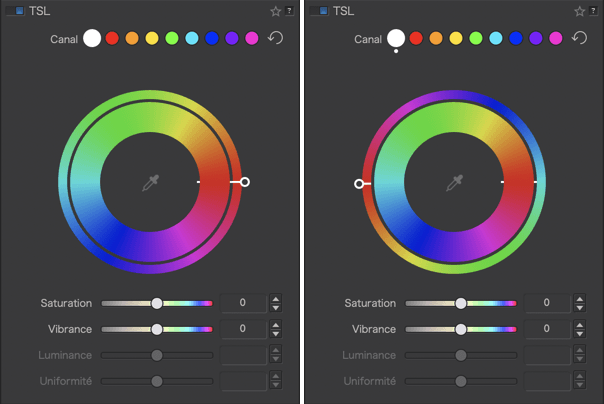
Task: Pick the magenta channel in the right panel
Action: [x=555, y=38]
